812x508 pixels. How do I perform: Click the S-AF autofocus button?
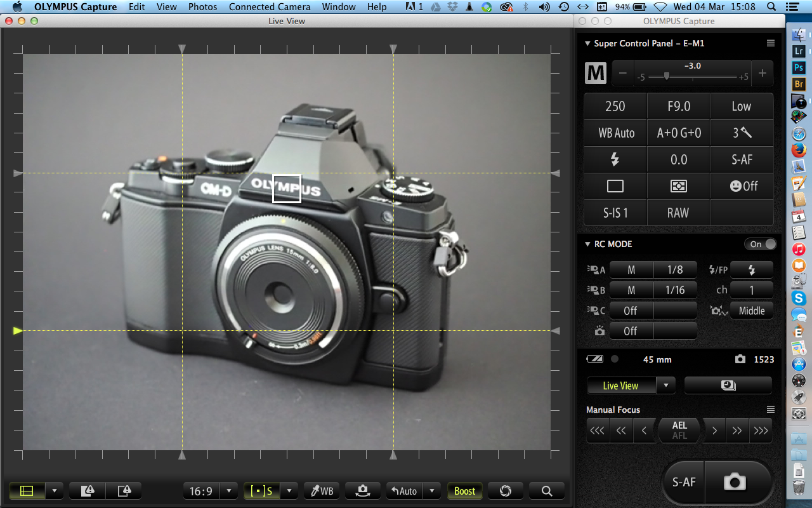pyautogui.click(x=684, y=482)
